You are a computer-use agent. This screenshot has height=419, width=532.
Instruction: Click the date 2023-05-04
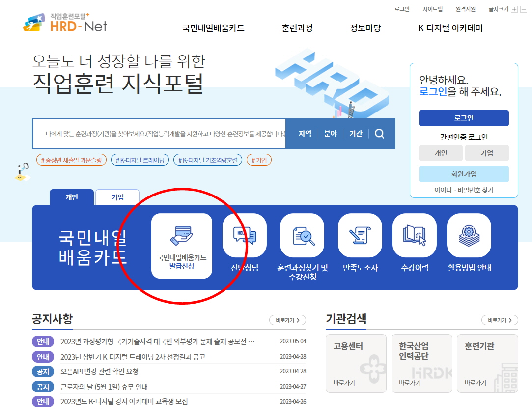tap(293, 341)
